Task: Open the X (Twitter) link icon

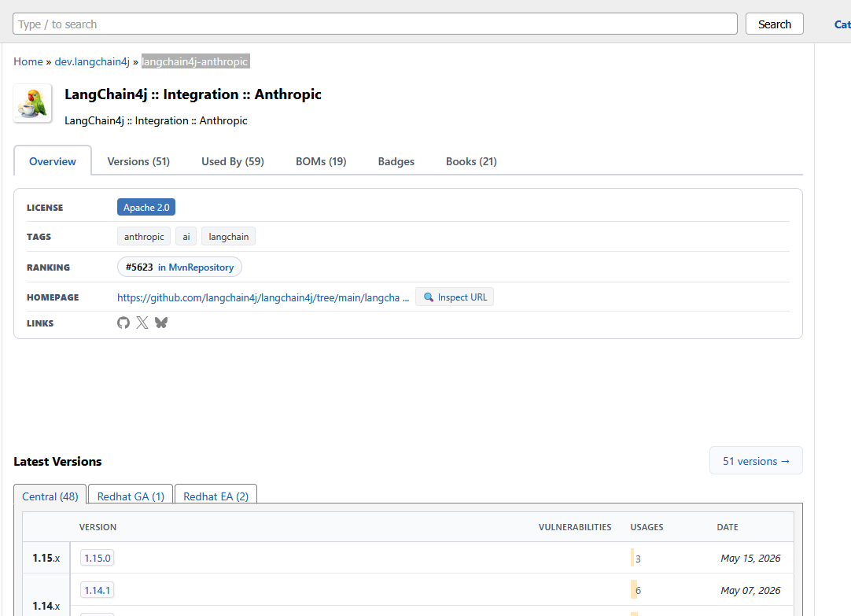Action: click(x=142, y=323)
